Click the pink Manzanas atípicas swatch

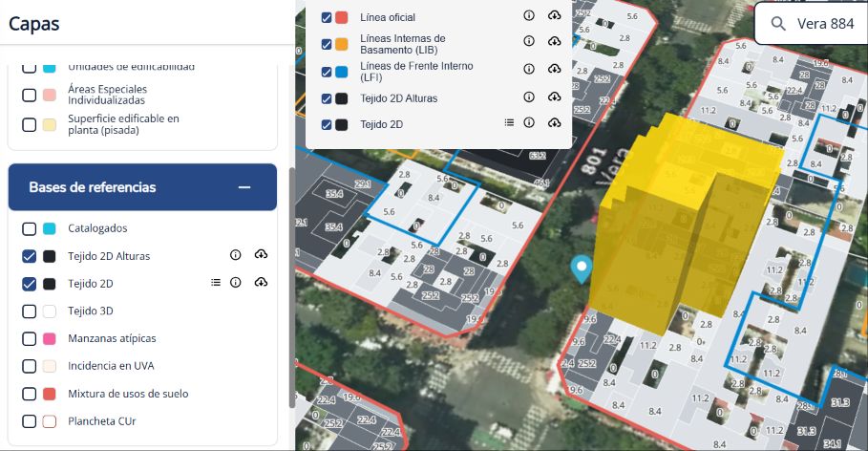pyautogui.click(x=50, y=338)
